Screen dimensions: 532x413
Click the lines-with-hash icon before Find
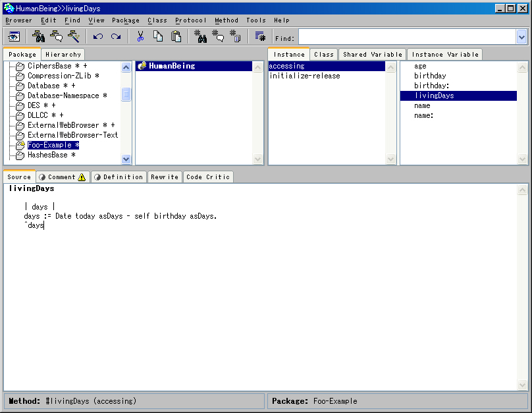(x=260, y=36)
